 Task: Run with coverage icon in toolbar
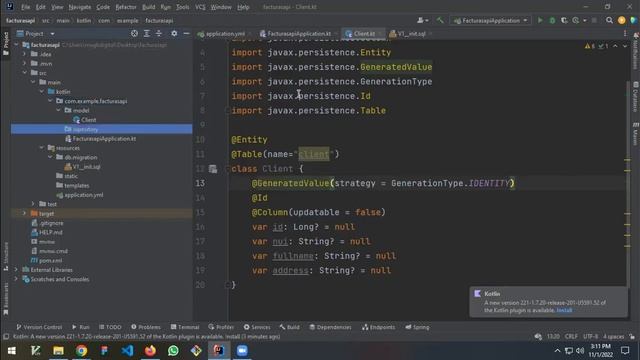pos(564,20)
